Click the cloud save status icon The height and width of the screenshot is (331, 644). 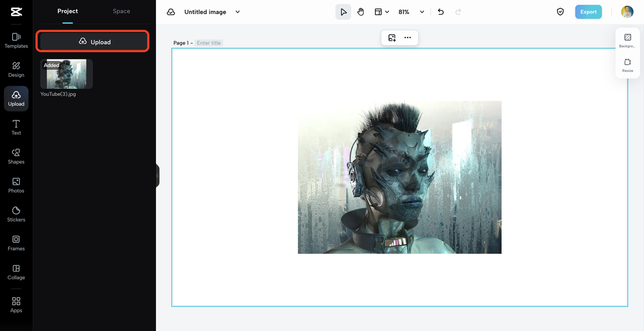coord(171,12)
